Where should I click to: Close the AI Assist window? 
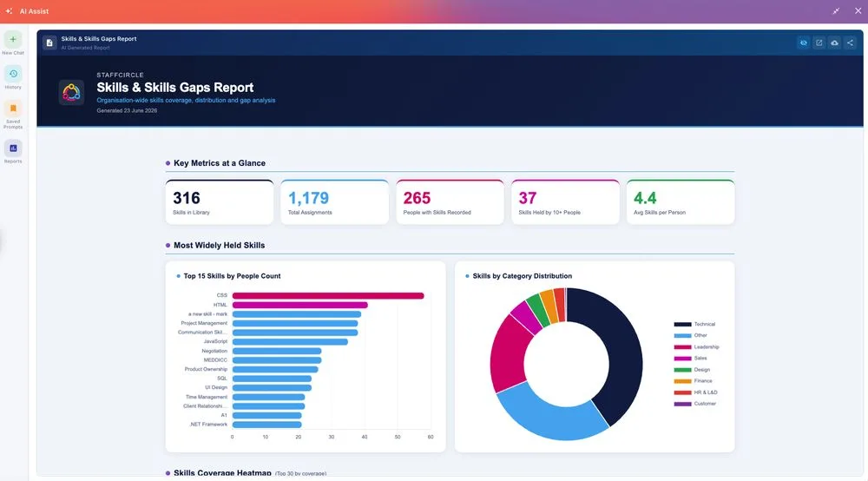point(858,11)
